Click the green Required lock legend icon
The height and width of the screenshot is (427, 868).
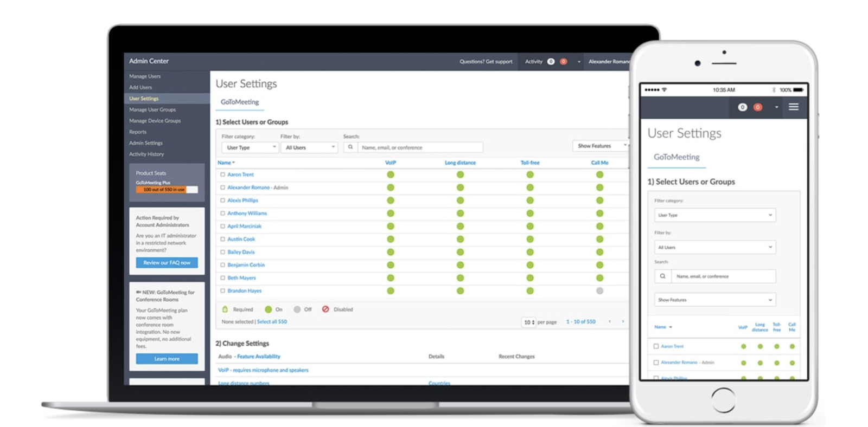click(x=225, y=309)
